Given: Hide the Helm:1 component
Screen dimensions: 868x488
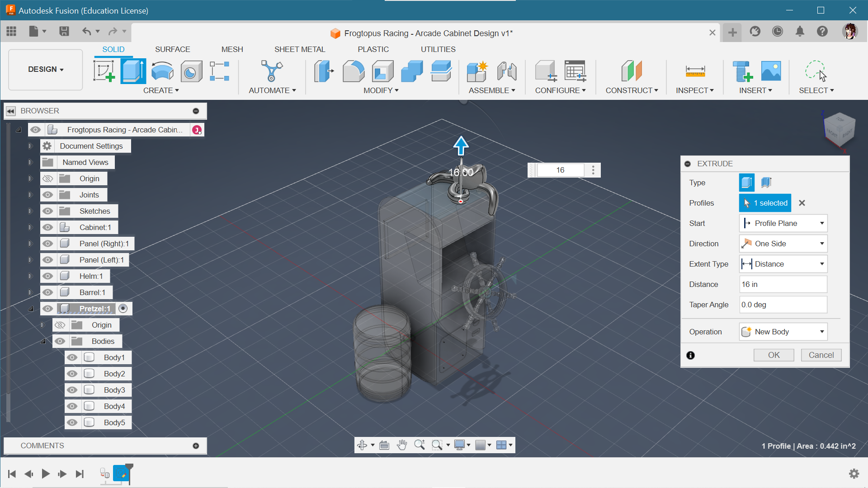Looking at the screenshot, I should coord(47,276).
